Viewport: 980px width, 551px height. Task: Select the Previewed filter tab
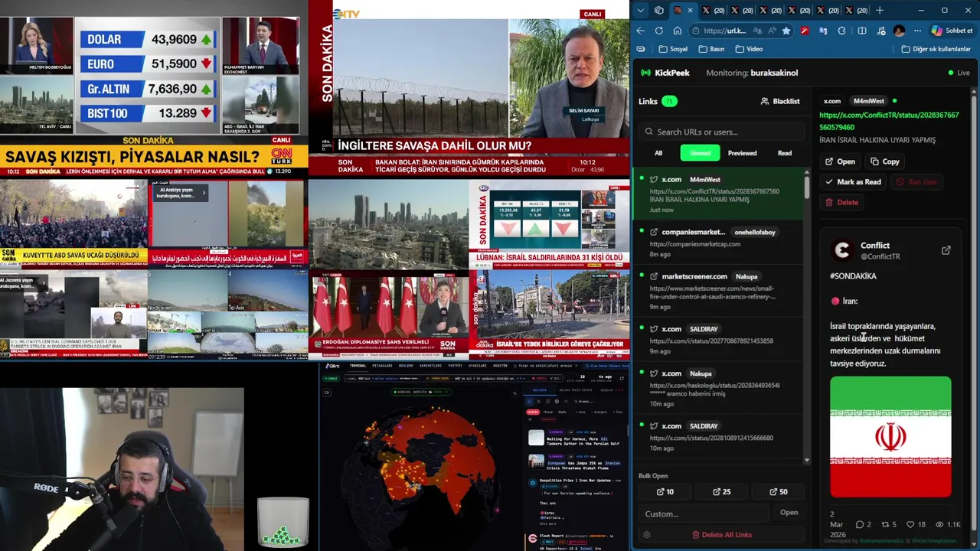point(742,153)
